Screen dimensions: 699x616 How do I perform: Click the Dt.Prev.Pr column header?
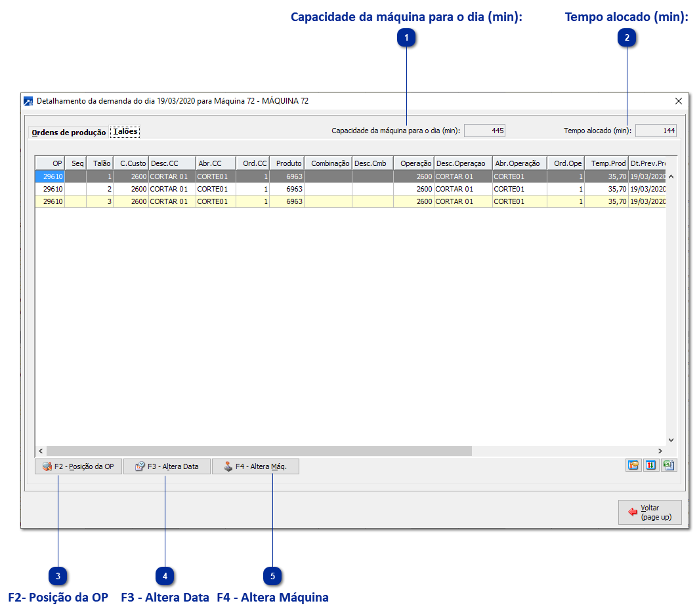(x=647, y=163)
